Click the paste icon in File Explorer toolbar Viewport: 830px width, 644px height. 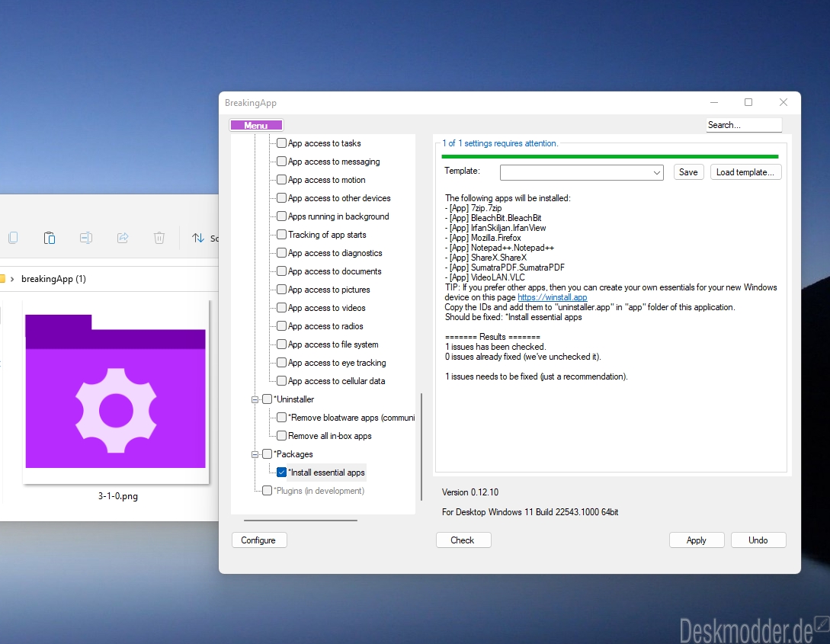pos(50,238)
